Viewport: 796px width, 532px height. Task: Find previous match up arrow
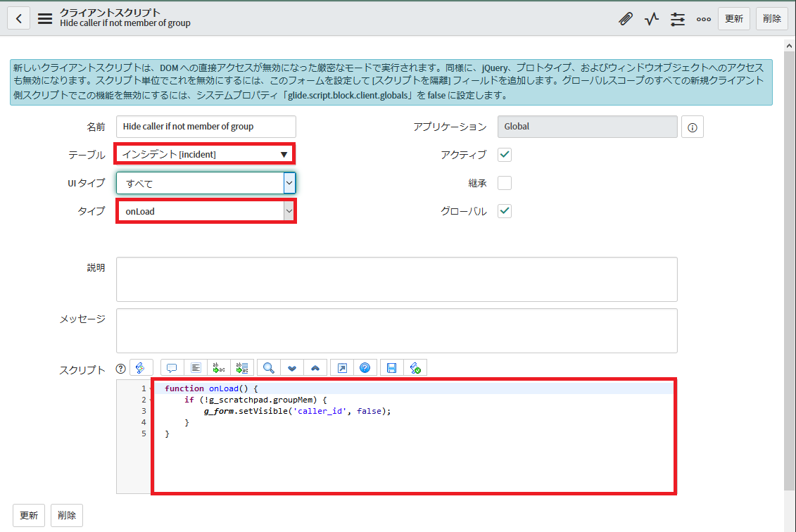click(315, 367)
